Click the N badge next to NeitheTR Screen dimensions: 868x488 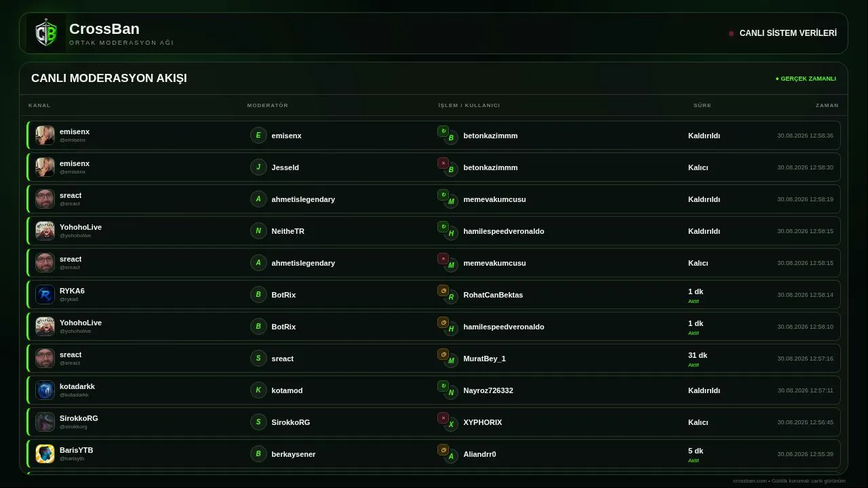click(x=258, y=231)
